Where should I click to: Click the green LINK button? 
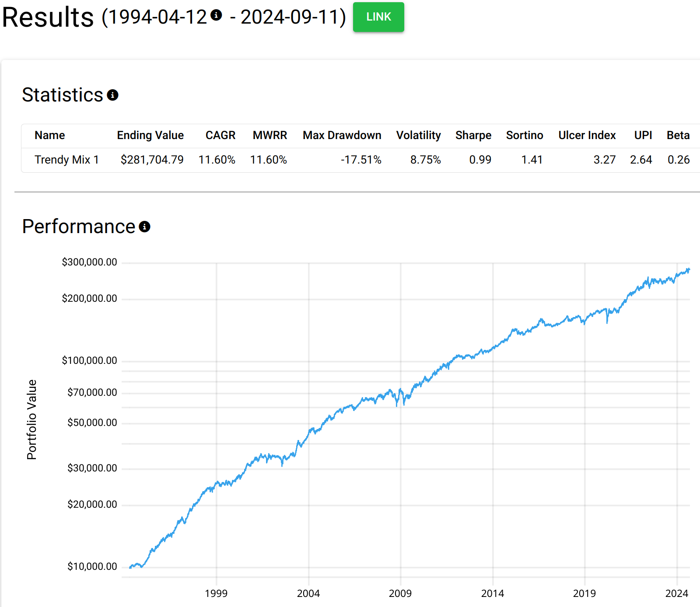pyautogui.click(x=378, y=17)
